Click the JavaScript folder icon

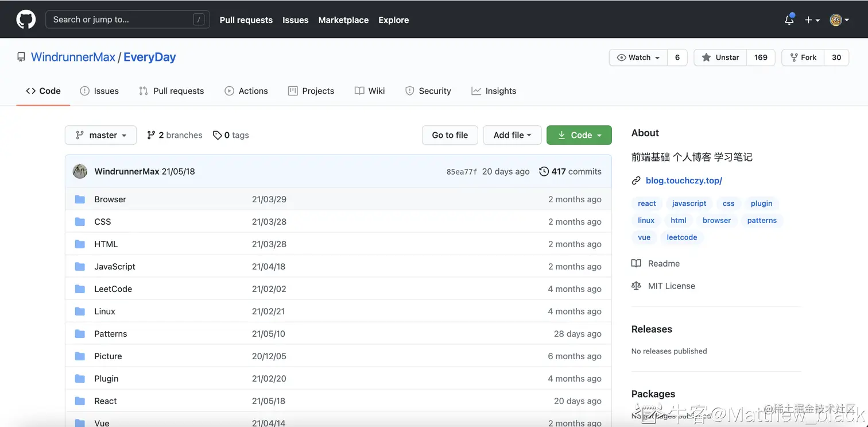80,267
